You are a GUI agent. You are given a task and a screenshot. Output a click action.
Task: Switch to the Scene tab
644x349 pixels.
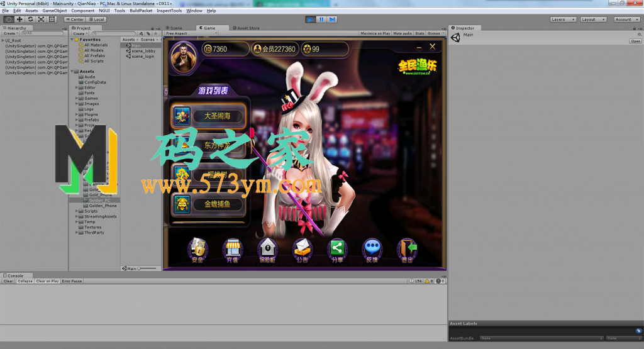174,28
